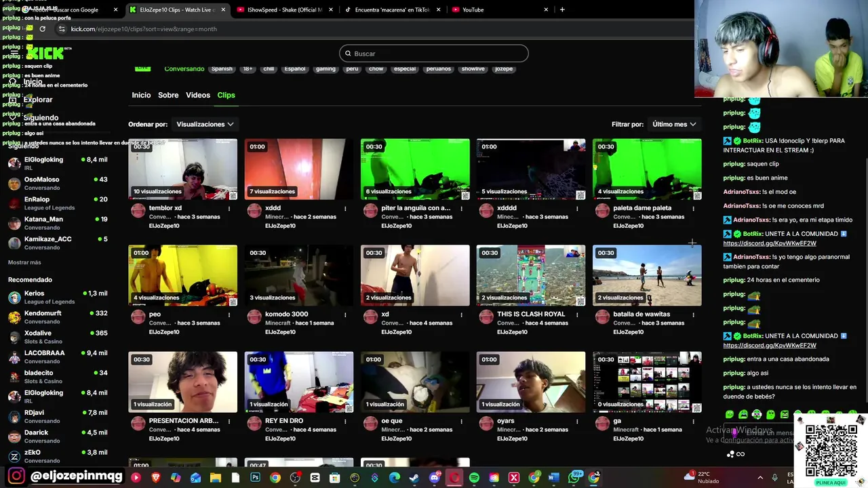
Task: Open Microsoft Word from the taskbar
Action: coord(553,478)
